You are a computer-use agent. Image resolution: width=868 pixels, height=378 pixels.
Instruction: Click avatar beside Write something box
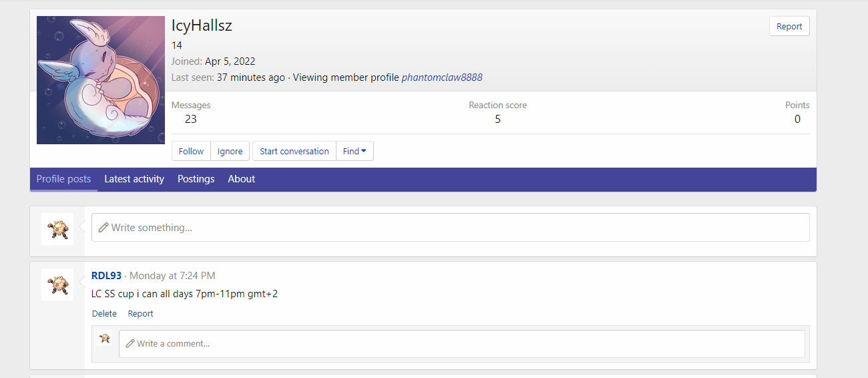pos(57,229)
